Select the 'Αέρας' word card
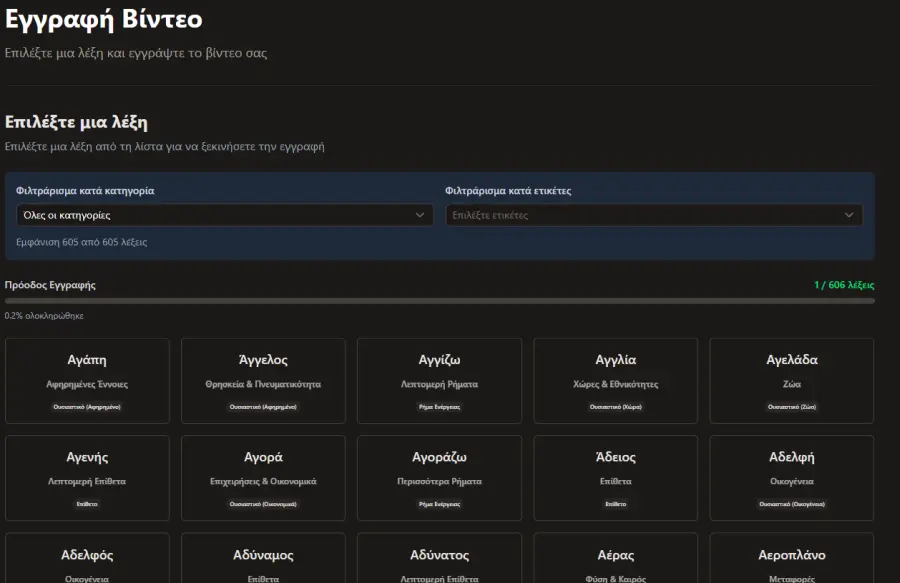900x583 pixels. [x=616, y=558]
